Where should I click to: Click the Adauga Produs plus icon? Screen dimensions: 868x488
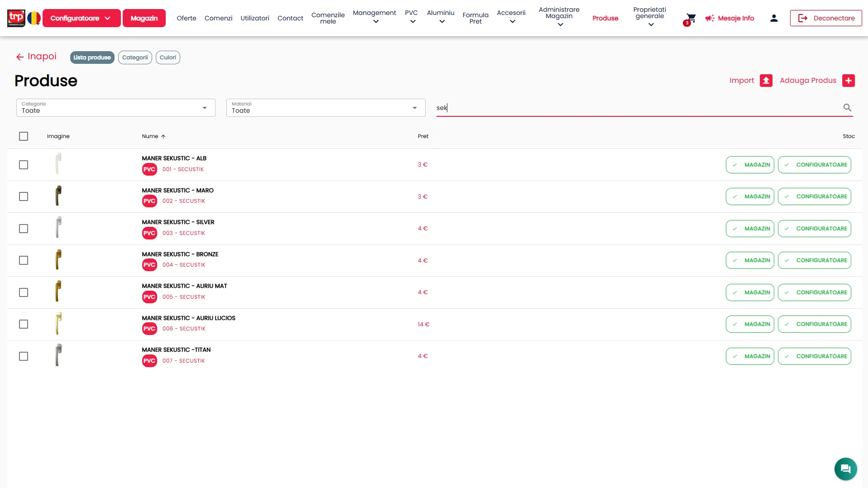click(x=848, y=81)
